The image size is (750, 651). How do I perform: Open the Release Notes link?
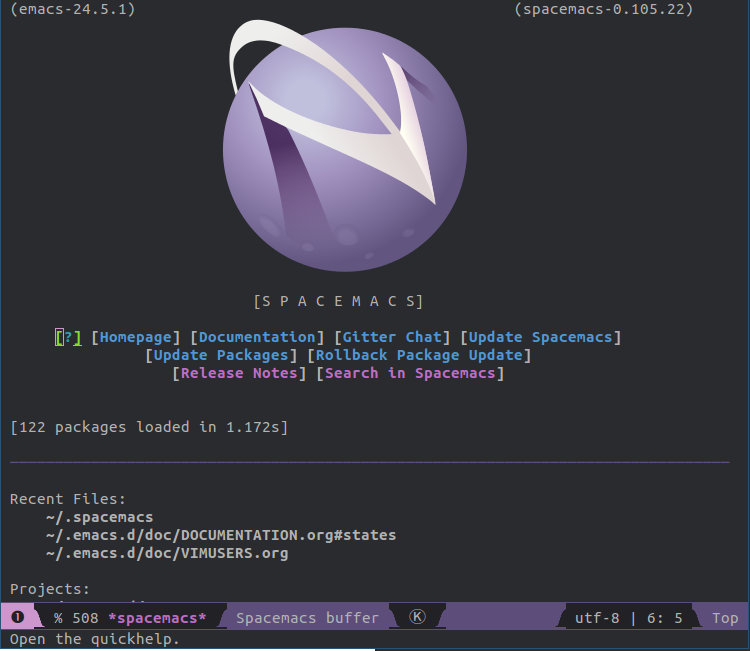pyautogui.click(x=239, y=374)
